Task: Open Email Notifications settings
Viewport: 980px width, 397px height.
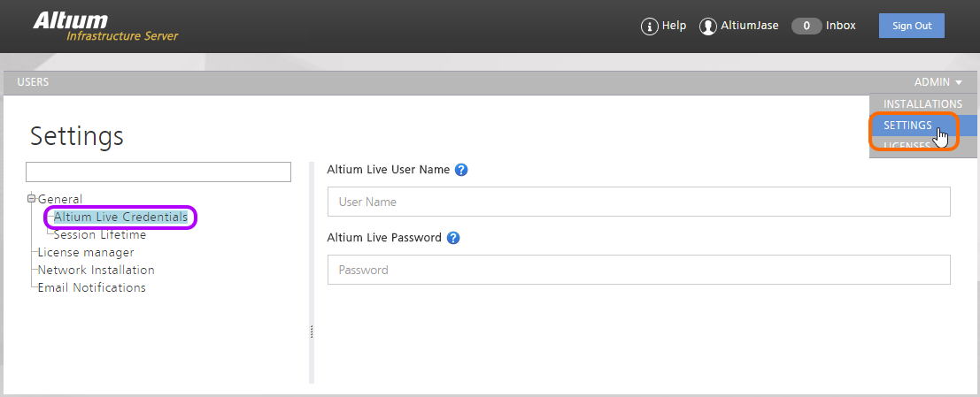Action: (x=91, y=287)
